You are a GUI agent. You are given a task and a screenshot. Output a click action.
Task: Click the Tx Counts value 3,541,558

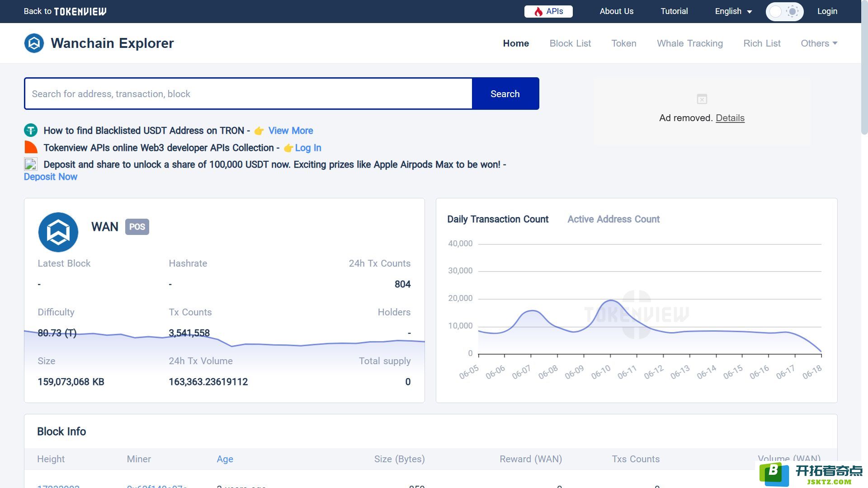coord(189,333)
